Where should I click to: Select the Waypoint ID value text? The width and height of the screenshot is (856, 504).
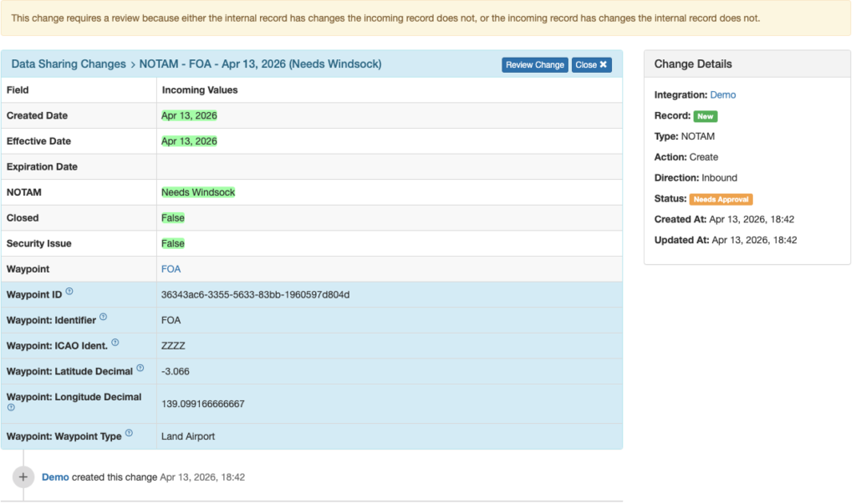tap(255, 295)
